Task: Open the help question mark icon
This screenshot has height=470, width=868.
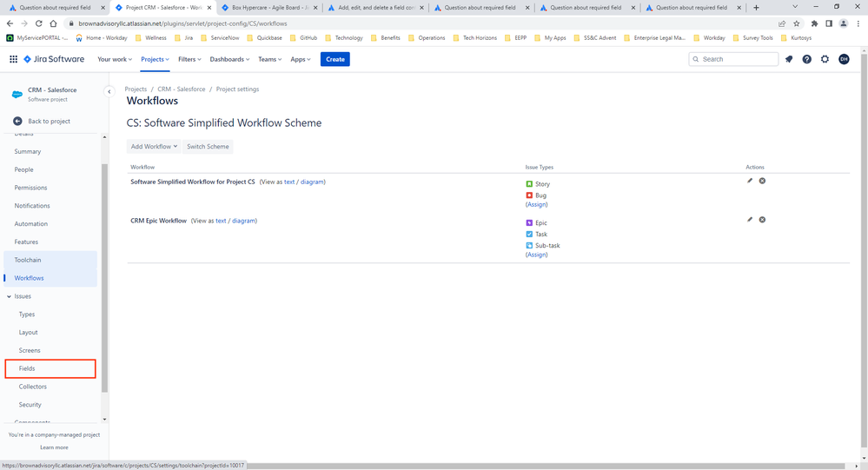Action: [807, 59]
